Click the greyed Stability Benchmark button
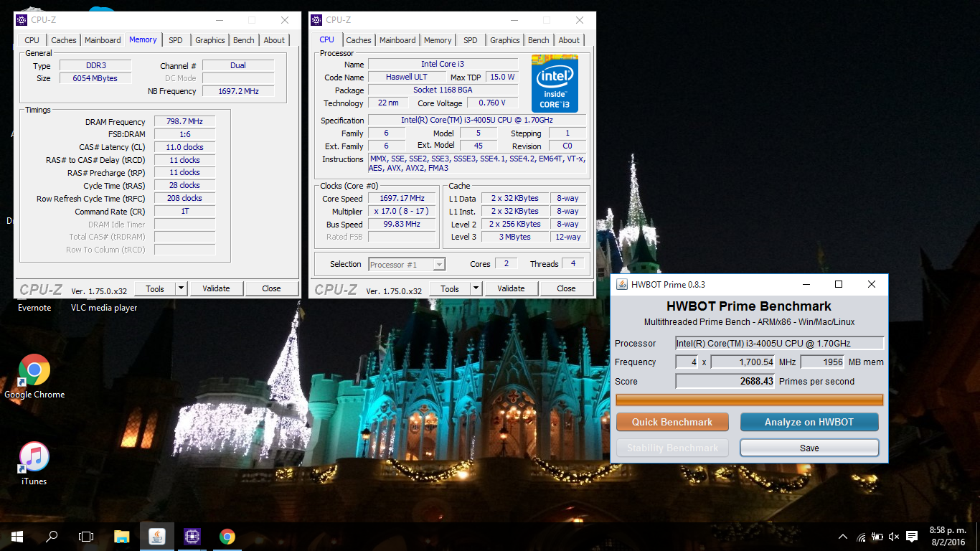Screen dimensions: 980x551 click(x=672, y=448)
